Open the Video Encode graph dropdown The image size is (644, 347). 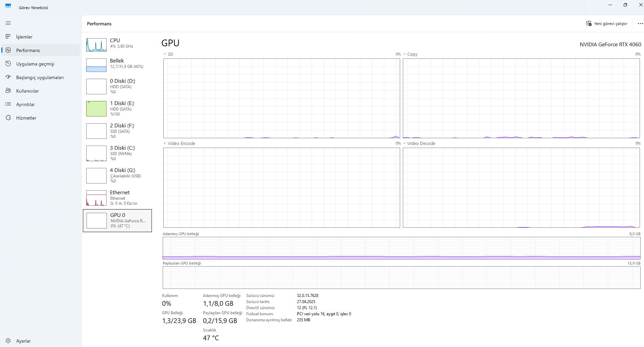click(165, 143)
